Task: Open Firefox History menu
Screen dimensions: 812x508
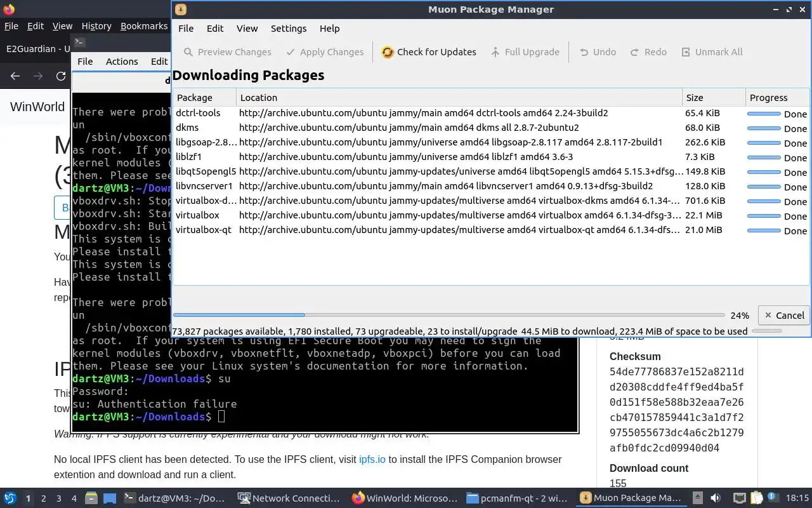Action: click(96, 26)
